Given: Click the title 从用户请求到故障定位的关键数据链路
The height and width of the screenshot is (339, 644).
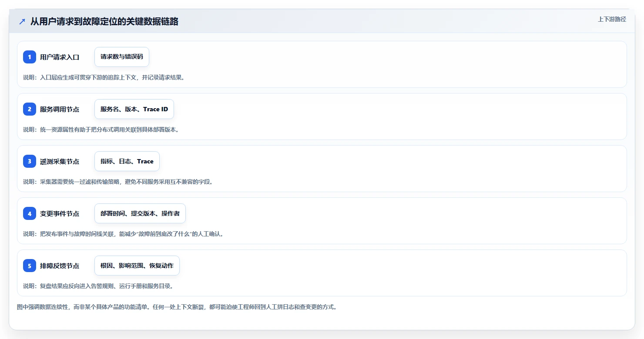Looking at the screenshot, I should pos(104,21).
